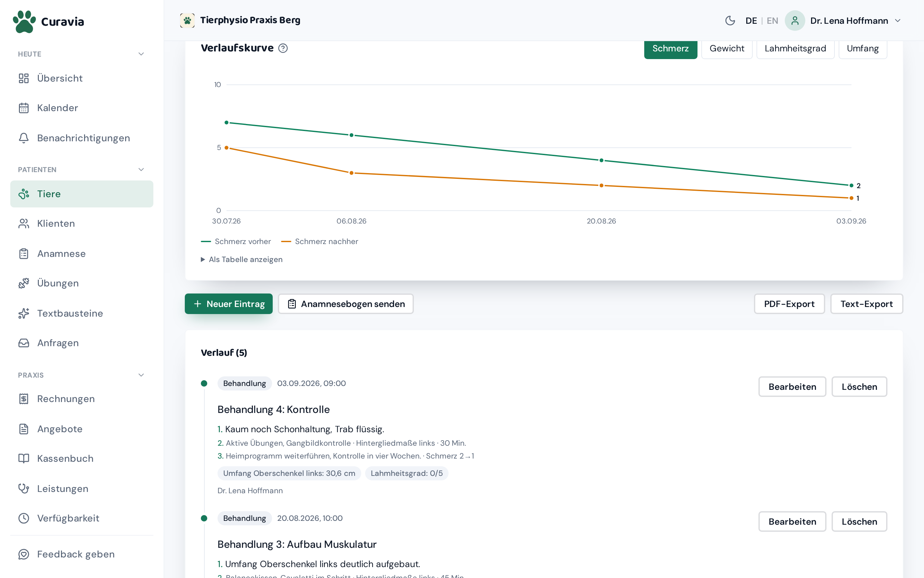Delete Behandlung 3 via Löschen
The image size is (924, 578).
coord(859,521)
